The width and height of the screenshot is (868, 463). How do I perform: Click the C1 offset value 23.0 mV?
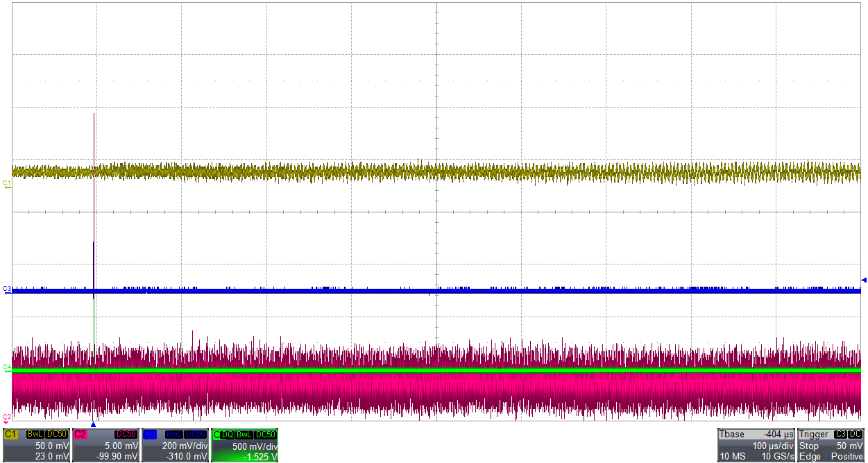52,456
